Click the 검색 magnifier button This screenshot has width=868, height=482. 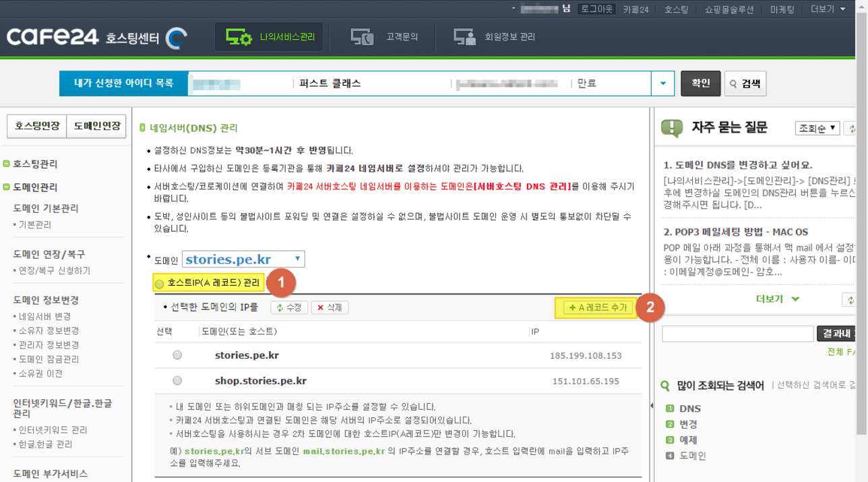tap(745, 84)
